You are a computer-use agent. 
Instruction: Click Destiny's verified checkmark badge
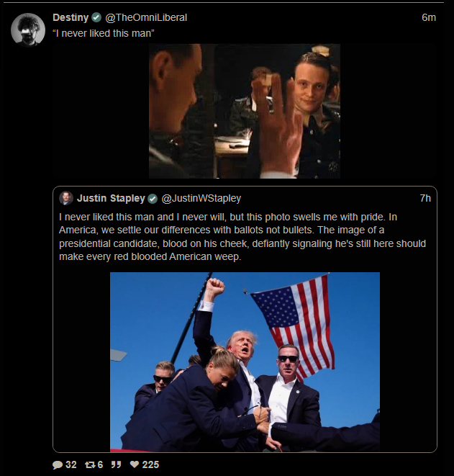tap(96, 17)
